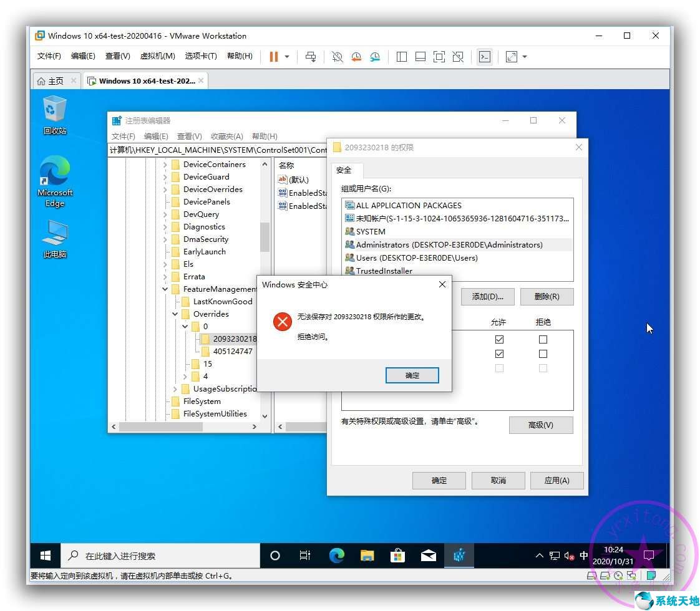700x611 pixels.
Task: Open the snapshot manager
Action: 375,57
